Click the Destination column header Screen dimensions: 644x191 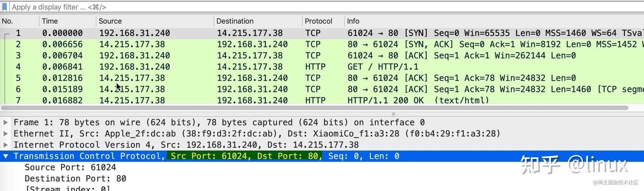(235, 21)
